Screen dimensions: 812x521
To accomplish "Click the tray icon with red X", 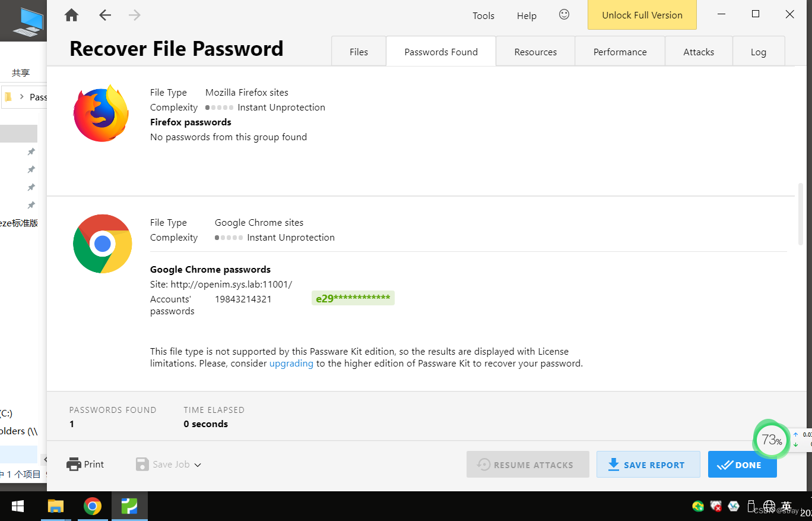I will tap(716, 506).
